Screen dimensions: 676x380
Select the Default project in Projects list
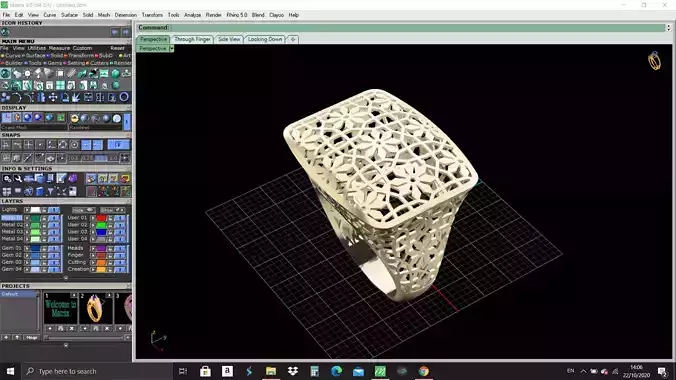18,294
